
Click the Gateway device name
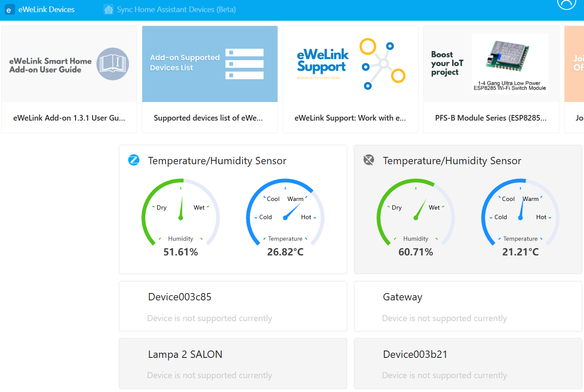(x=402, y=297)
